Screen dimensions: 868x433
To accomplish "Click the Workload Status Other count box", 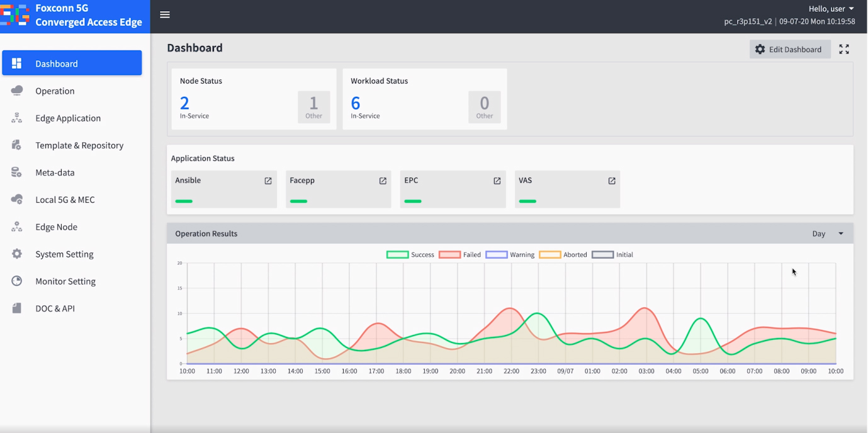I will point(485,107).
